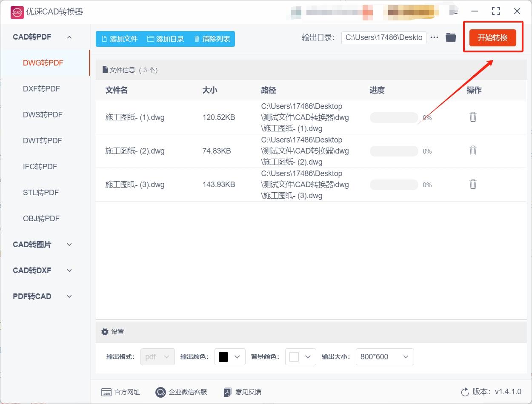Click the 企业微信客服 customer service icon
Screen dimensions: 532x404
pos(160,392)
